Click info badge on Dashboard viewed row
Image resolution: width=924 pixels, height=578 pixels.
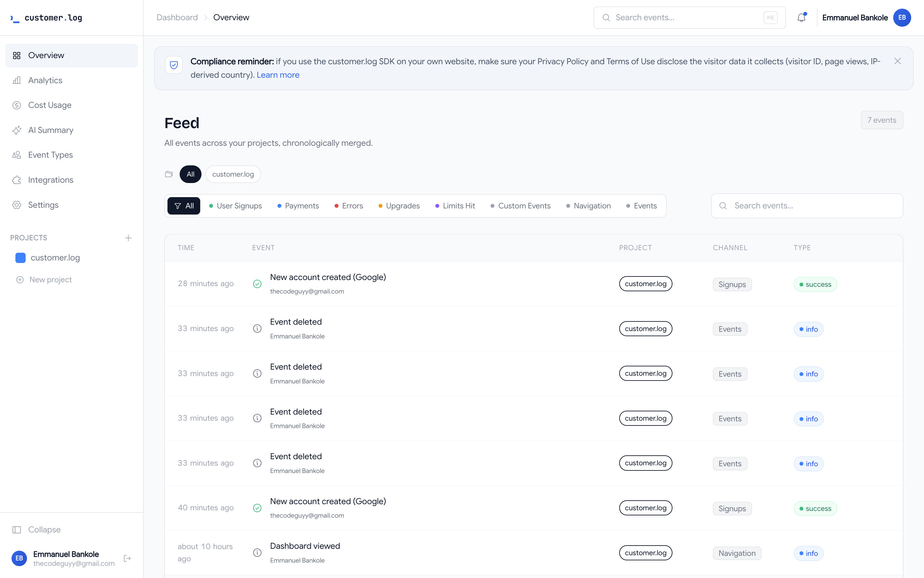coord(808,553)
